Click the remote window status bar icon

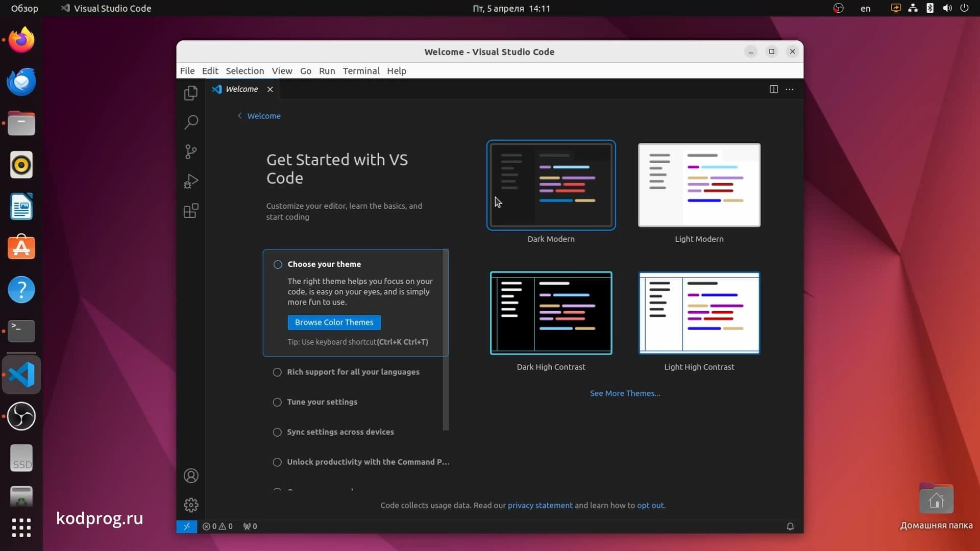pos(187,526)
